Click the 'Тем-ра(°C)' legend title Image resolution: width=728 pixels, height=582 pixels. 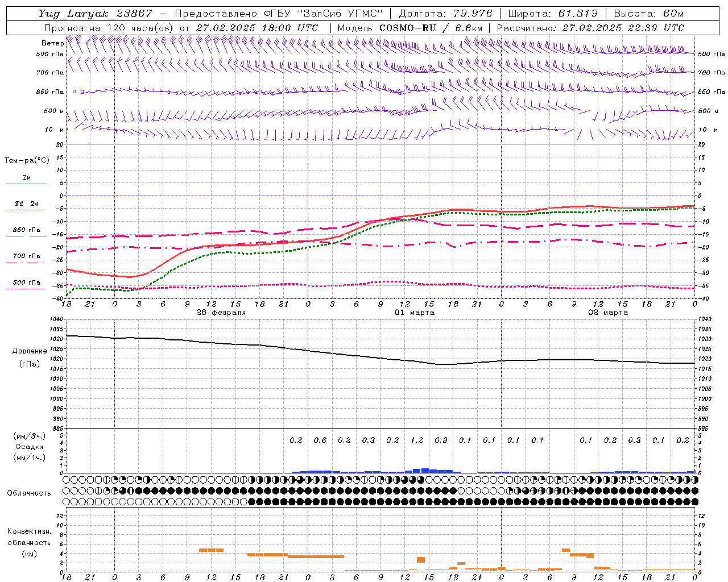27,161
